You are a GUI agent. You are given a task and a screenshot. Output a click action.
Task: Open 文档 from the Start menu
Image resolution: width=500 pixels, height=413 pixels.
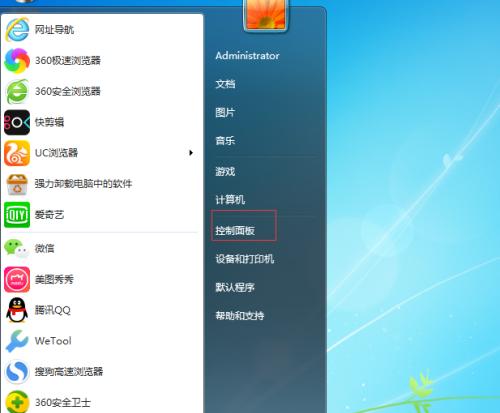(225, 84)
